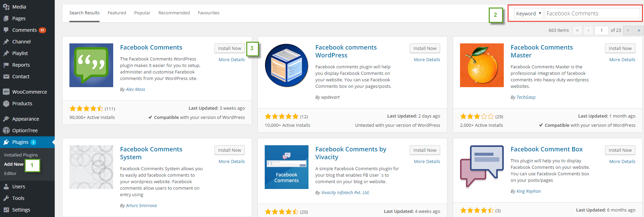Open the Popular plugins tab

142,13
